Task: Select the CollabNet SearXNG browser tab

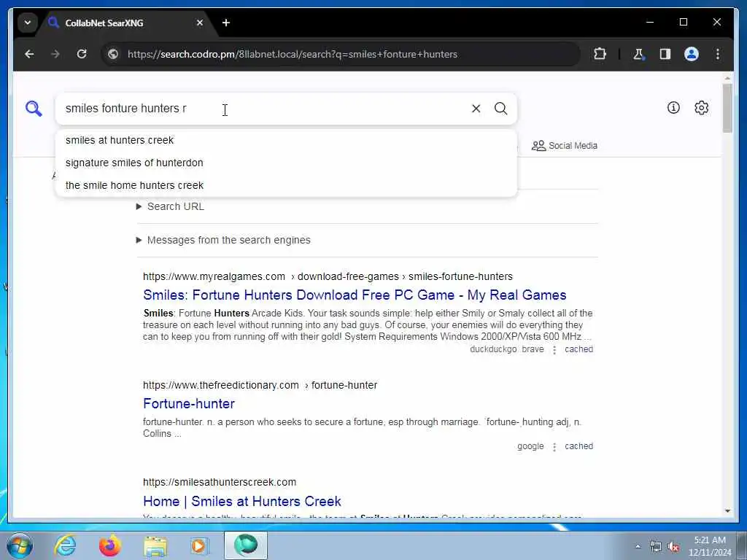Action: (126, 23)
